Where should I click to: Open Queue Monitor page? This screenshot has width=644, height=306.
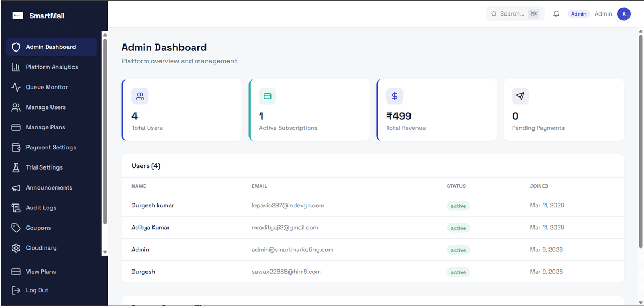[52, 87]
